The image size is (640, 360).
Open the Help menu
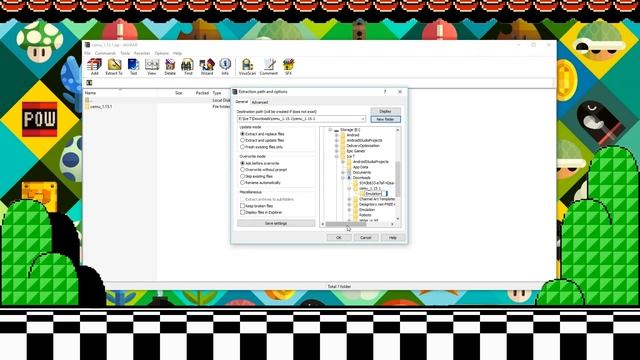tap(177, 53)
